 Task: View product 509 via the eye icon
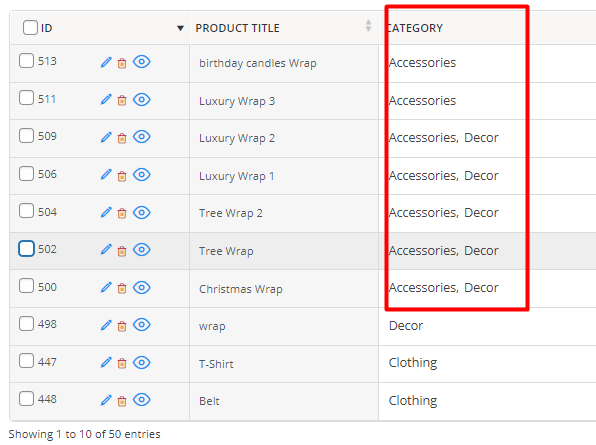click(x=142, y=137)
